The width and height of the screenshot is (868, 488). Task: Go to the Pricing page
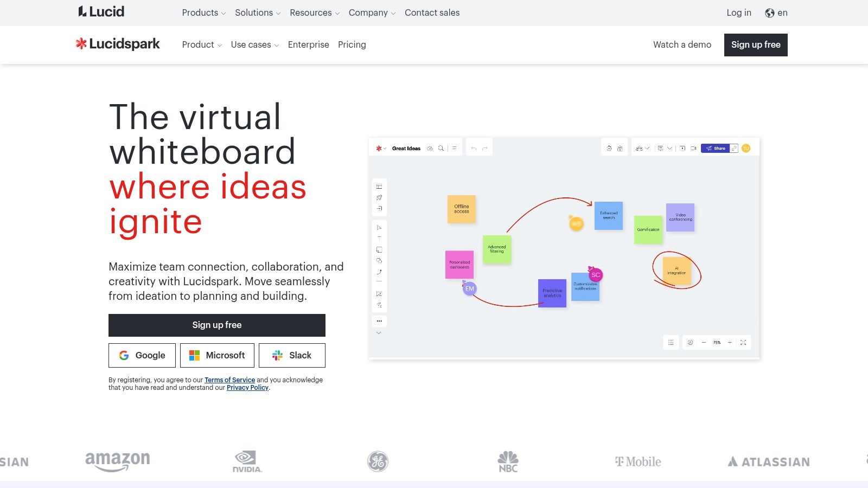click(x=352, y=44)
